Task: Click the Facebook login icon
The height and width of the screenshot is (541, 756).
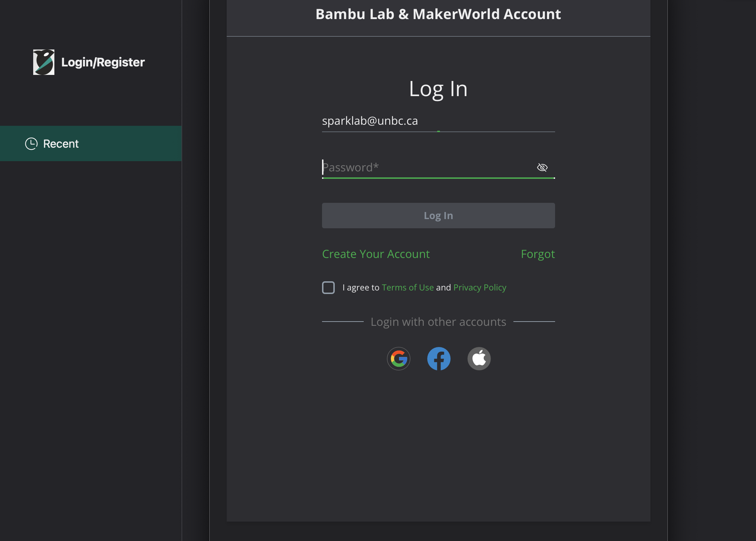Action: (439, 359)
